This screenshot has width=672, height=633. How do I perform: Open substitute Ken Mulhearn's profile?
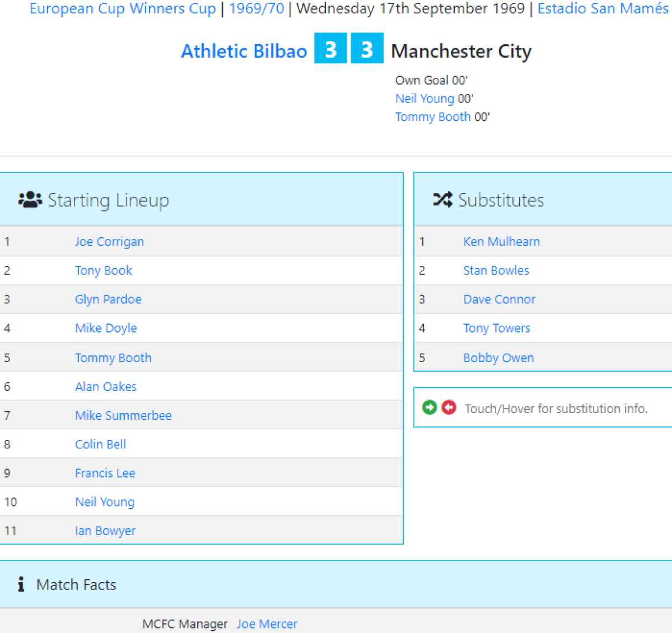tap(501, 242)
